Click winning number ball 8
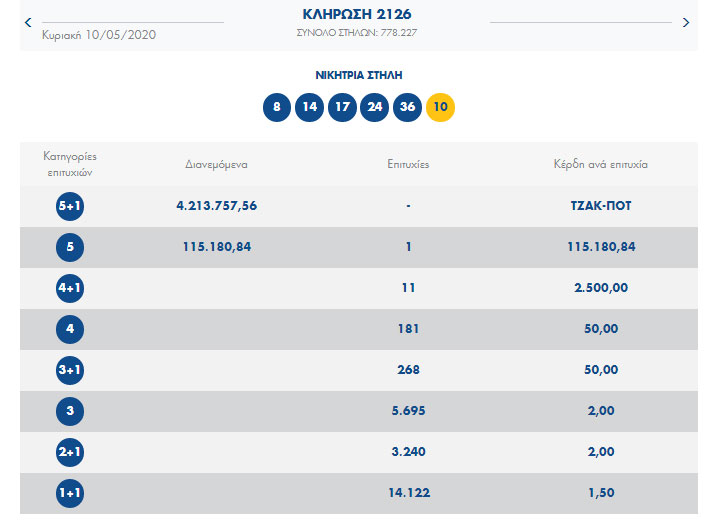 (277, 108)
